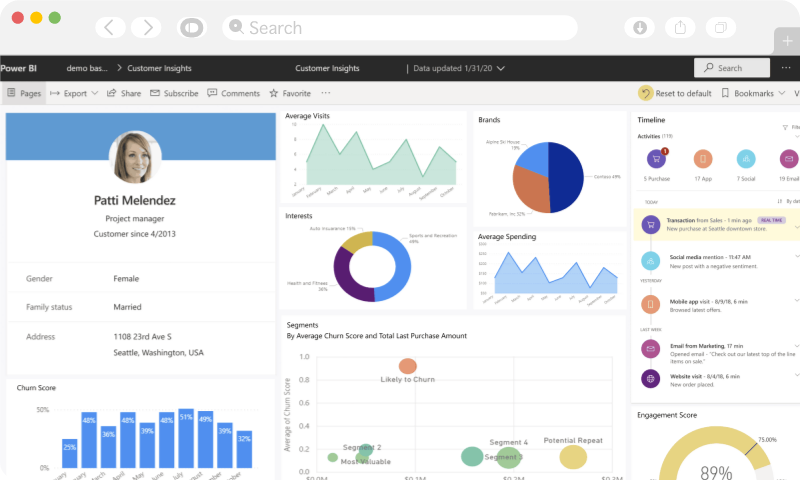Viewport: 800px width, 480px height.
Task: Open the browser downloads icon
Action: pos(640,28)
